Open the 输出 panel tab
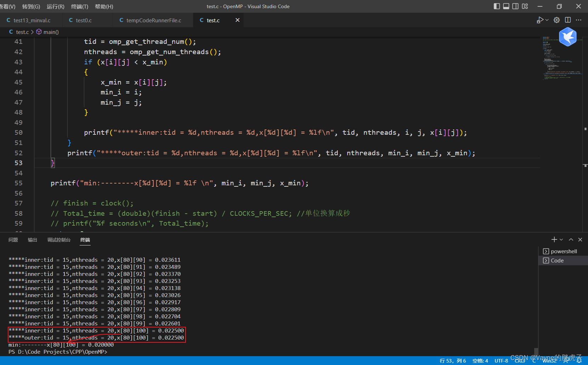Screen dimensions: 588x365 [x=33, y=240]
